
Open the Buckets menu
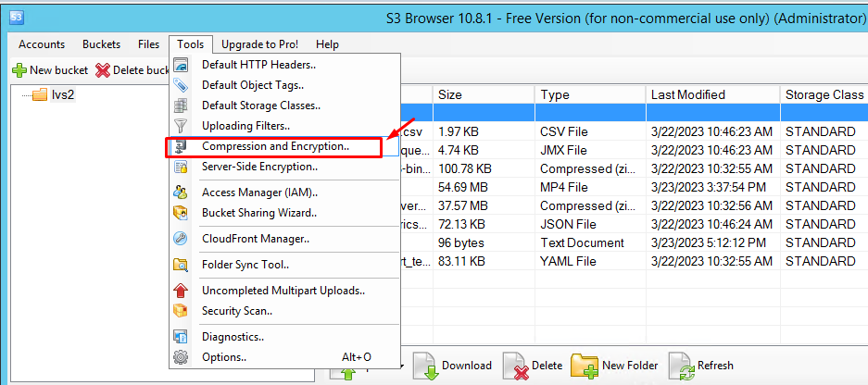(101, 44)
